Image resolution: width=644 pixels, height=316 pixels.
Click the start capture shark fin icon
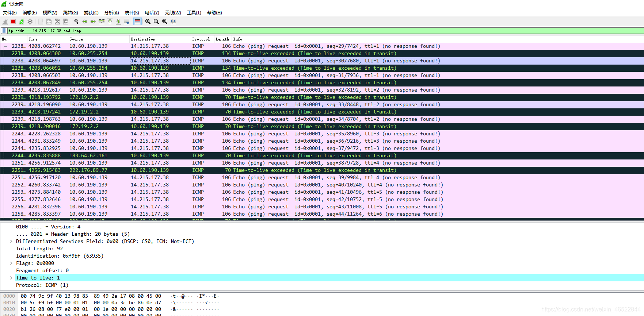pos(5,22)
